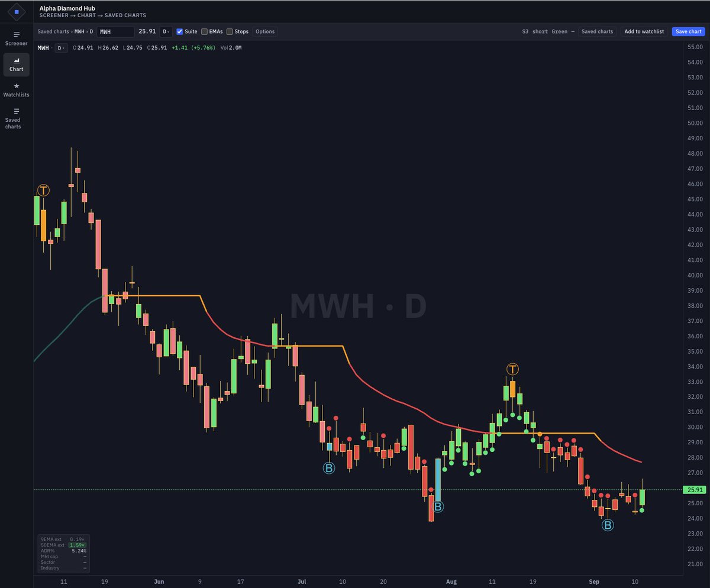
Task: Click the Options button
Action: click(x=265, y=31)
